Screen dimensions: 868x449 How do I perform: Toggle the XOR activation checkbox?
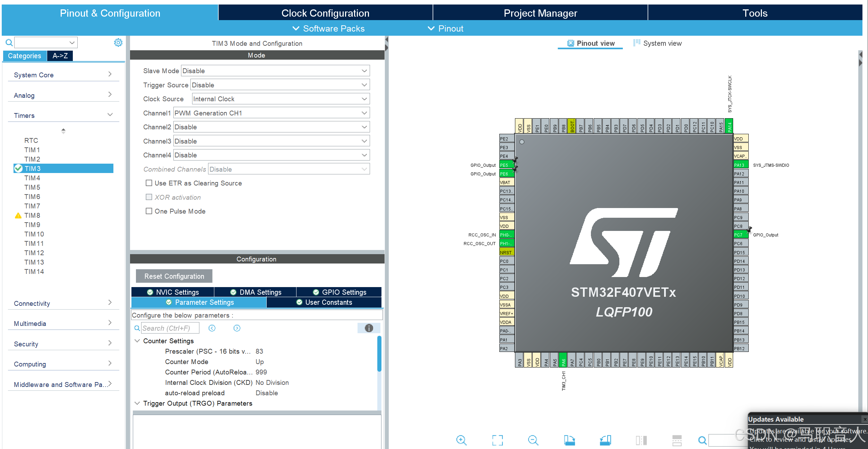click(x=149, y=197)
